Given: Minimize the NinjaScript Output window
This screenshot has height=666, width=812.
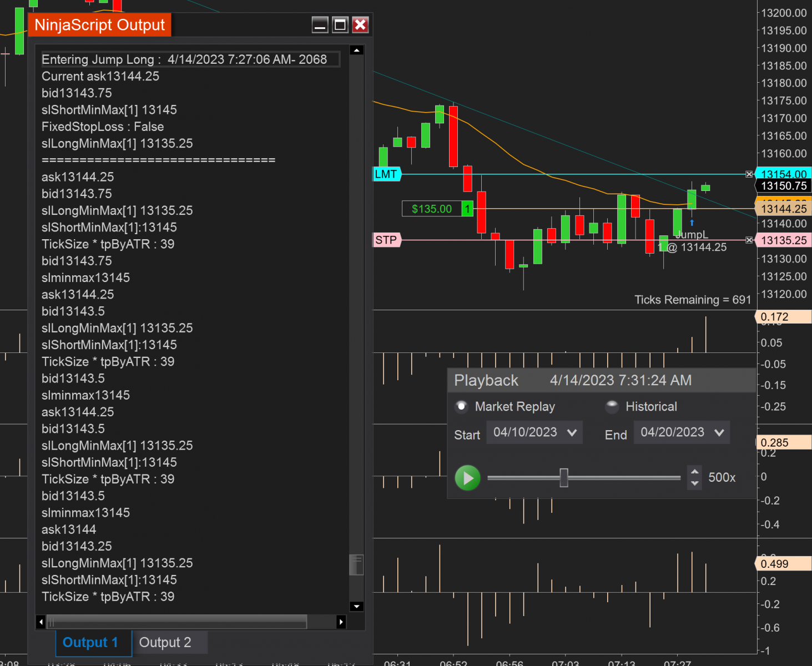Looking at the screenshot, I should pyautogui.click(x=320, y=25).
